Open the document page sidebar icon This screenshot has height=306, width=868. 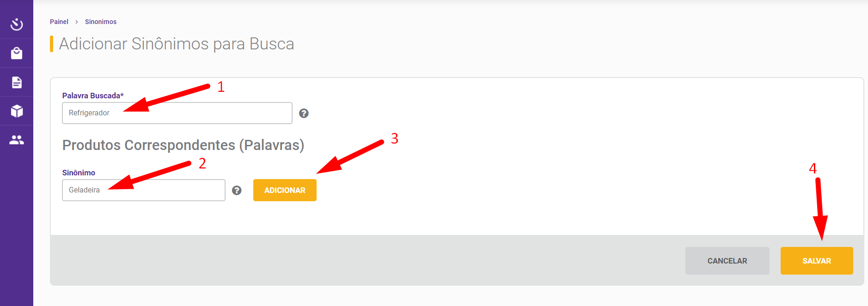(x=17, y=82)
